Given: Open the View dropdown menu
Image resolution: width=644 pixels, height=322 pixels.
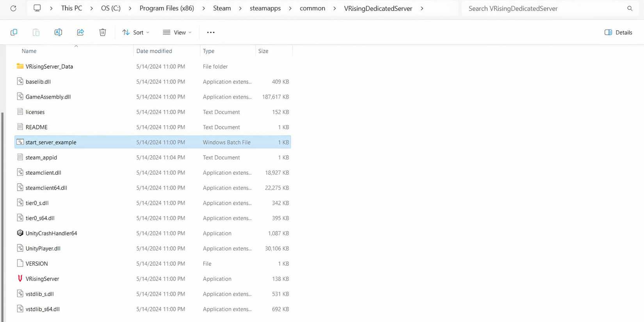Looking at the screenshot, I should (x=177, y=32).
